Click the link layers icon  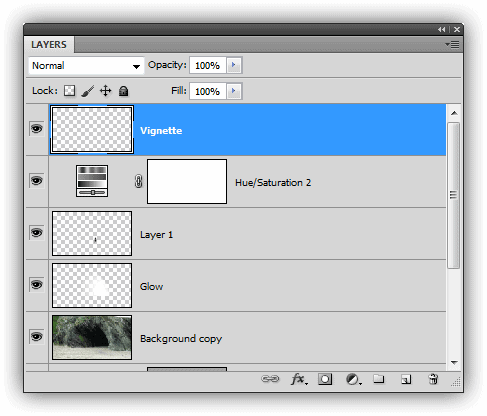[x=270, y=379]
